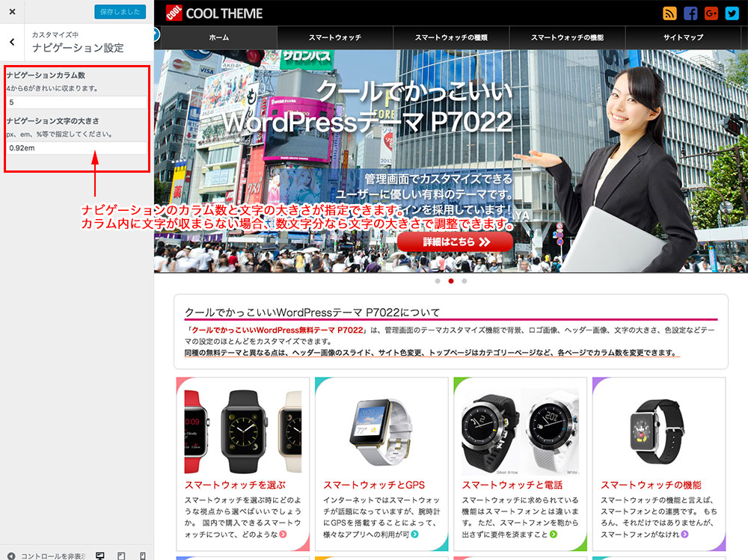Viewport: 748px width, 560px height.
Task: Click the COOL THEME logo
Action: click(x=214, y=13)
